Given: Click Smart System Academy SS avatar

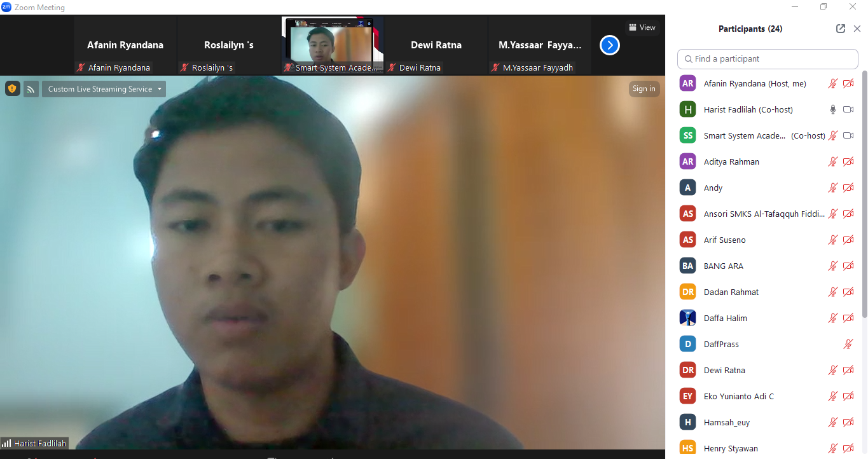Looking at the screenshot, I should 687,135.
